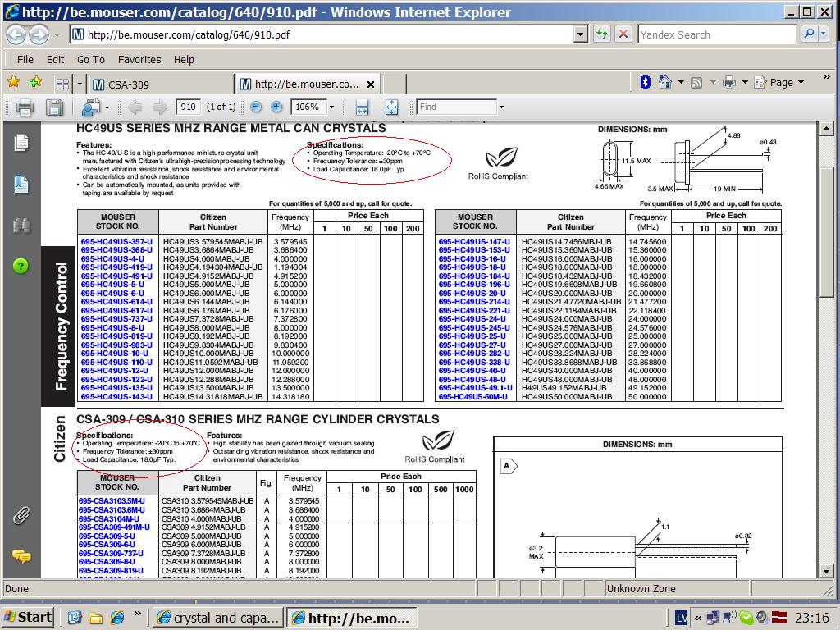Click the Yandex Search input box
The image size is (840, 630).
(717, 34)
